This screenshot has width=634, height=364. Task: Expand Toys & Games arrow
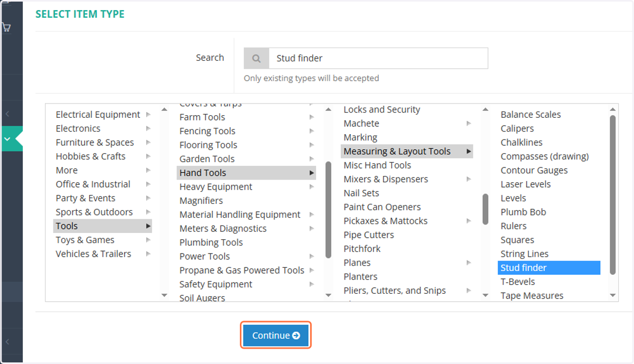click(x=148, y=240)
